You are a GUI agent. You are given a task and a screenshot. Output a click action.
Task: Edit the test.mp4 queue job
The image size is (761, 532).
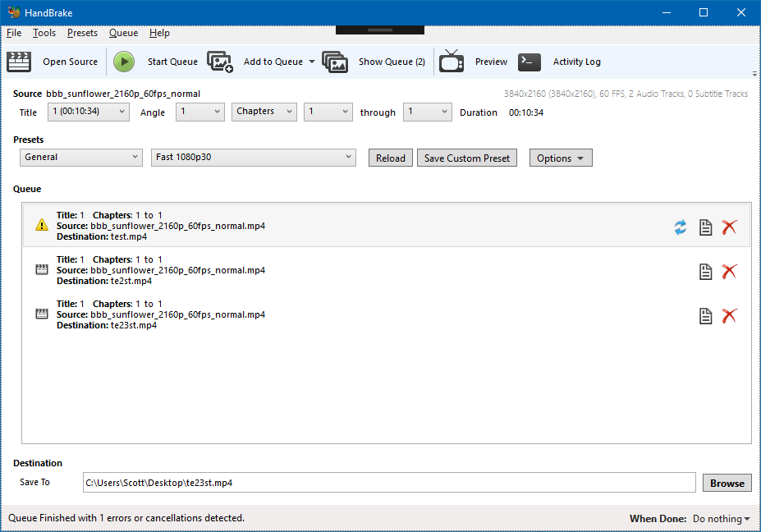coord(706,227)
